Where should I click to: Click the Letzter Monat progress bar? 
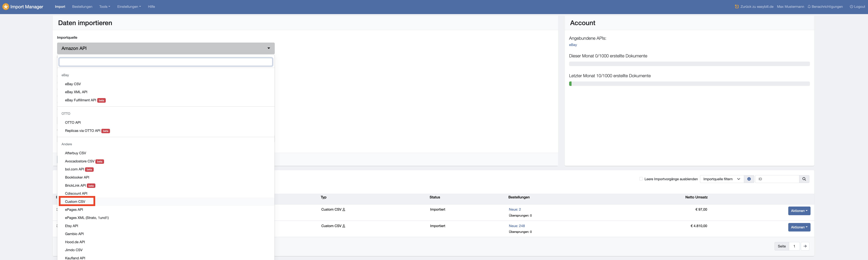(x=689, y=84)
